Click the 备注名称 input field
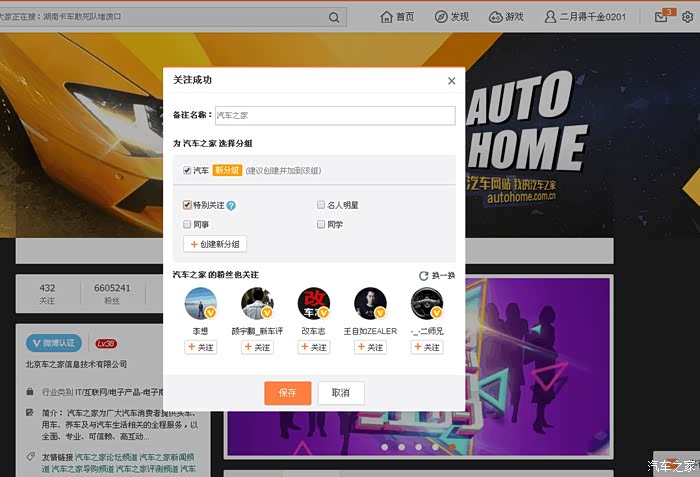This screenshot has height=477, width=700. click(335, 115)
